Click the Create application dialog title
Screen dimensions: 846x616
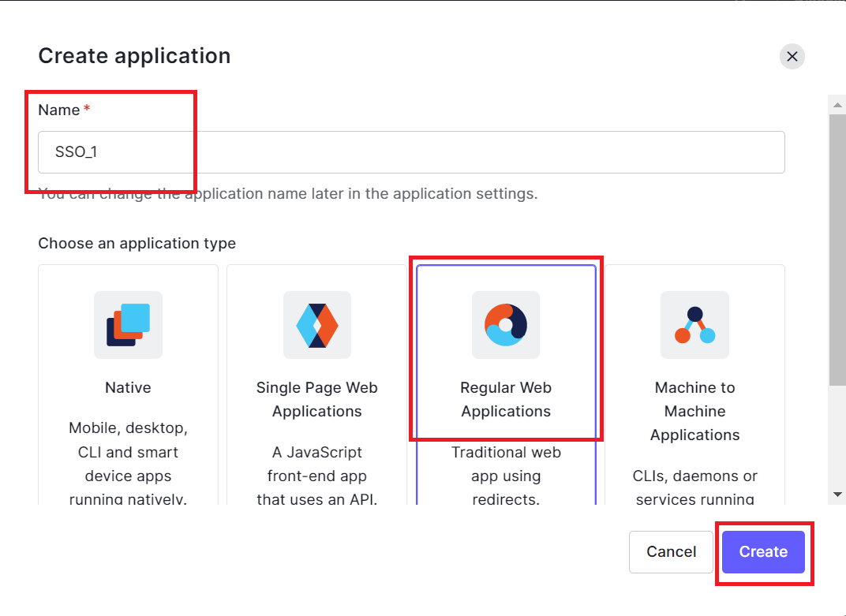(x=134, y=55)
